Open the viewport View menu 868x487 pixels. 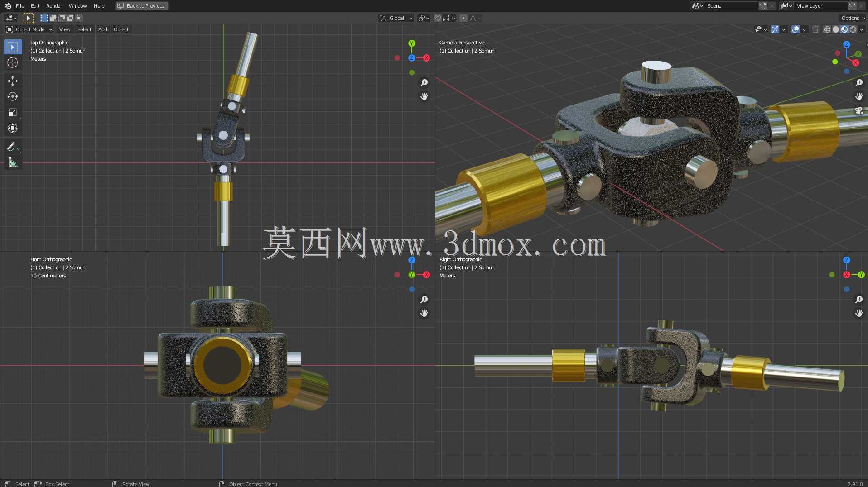click(65, 29)
